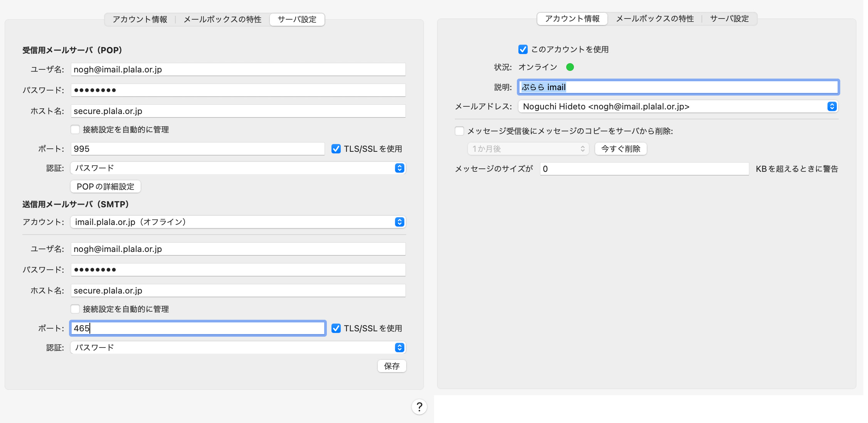Viewport: 868px width, 423px height.
Task: Check the delete-copy-from-server-after-receiving checkbox
Action: [459, 131]
